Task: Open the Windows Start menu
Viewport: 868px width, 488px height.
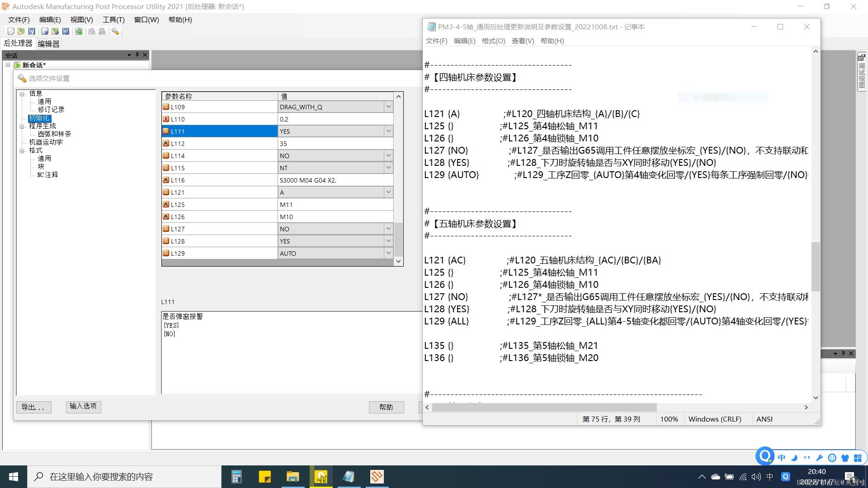Action: coord(14,477)
